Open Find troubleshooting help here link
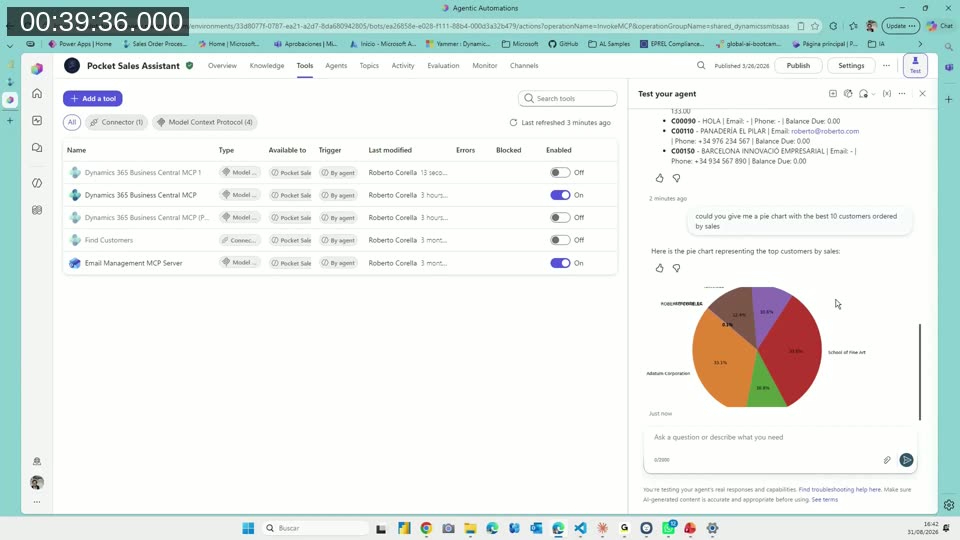 pos(839,490)
